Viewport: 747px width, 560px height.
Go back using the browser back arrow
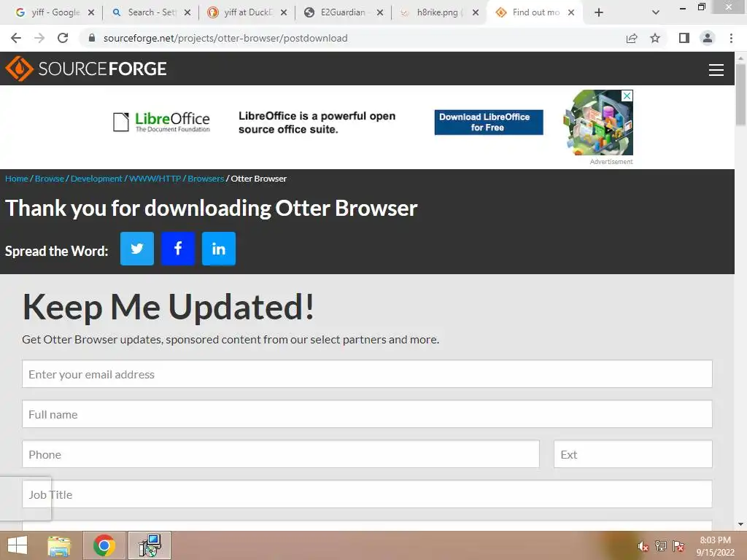[16, 38]
